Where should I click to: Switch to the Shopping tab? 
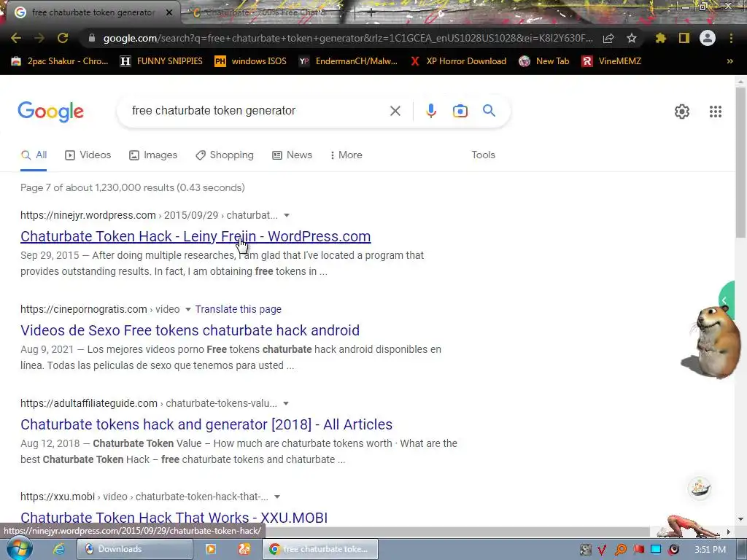click(x=225, y=155)
